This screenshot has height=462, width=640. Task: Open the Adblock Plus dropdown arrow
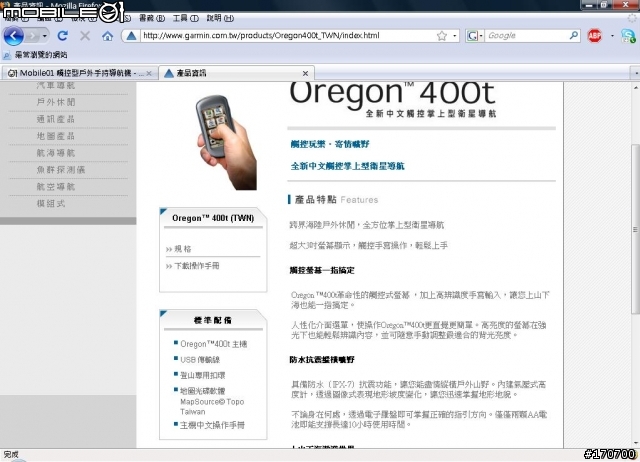coord(612,36)
